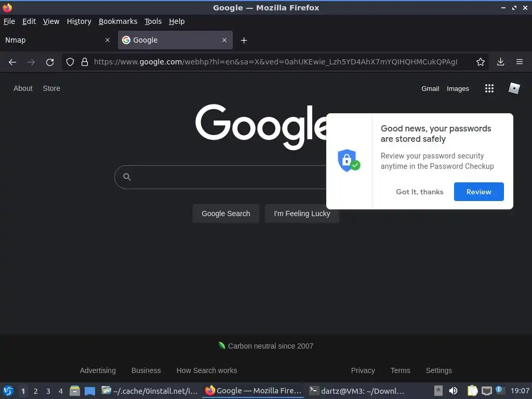Click the removable media eject tray icon
Viewport: 532px width, 399px height.
(438, 391)
